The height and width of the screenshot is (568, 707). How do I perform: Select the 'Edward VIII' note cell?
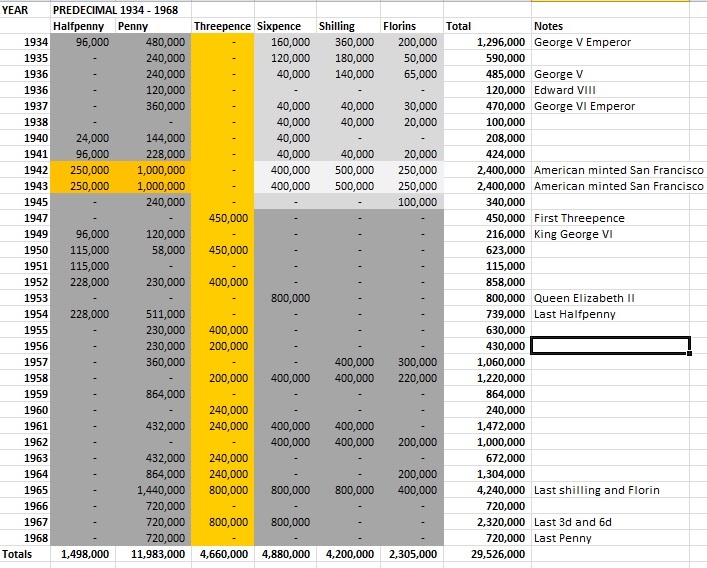(565, 90)
